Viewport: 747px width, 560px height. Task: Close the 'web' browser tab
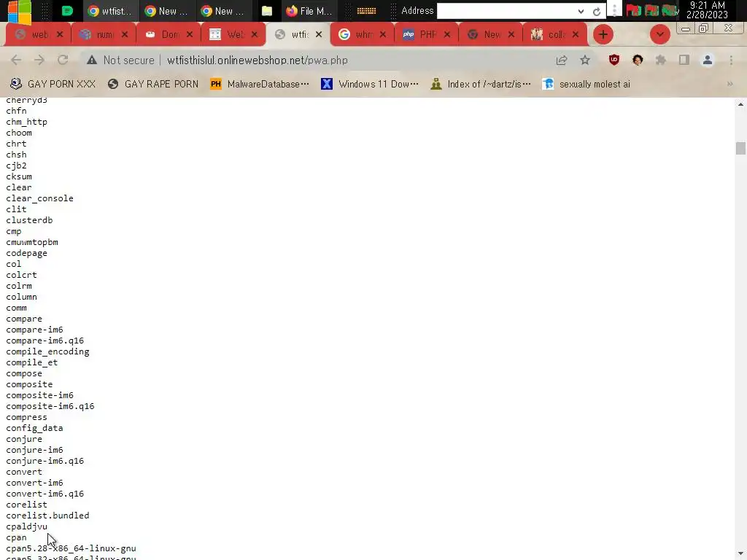click(x=60, y=34)
